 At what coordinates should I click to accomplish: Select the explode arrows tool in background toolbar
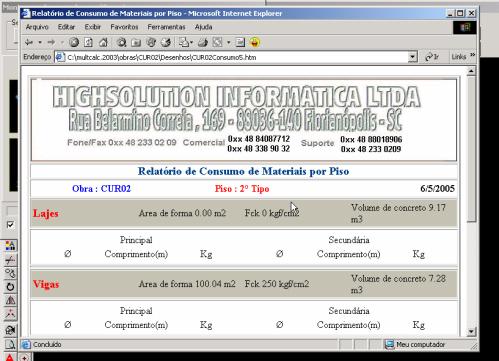click(x=10, y=314)
